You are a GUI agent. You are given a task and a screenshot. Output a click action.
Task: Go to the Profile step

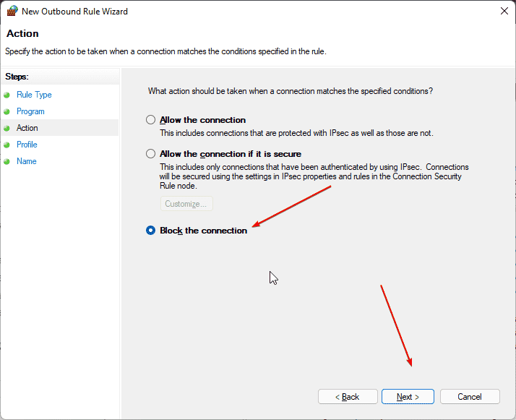click(x=27, y=145)
